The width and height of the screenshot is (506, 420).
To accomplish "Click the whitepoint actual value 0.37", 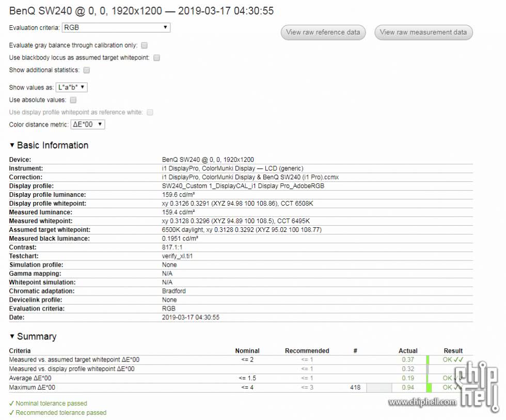I will [x=408, y=360].
